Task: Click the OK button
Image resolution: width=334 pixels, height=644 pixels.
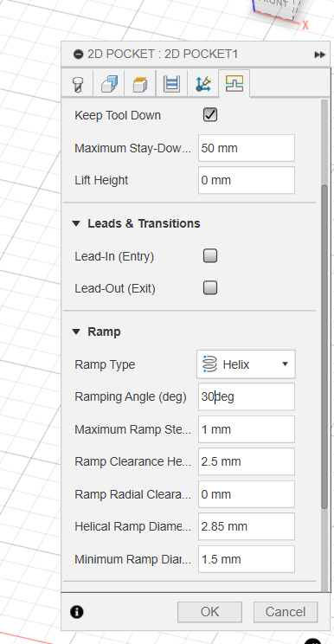Action: pyautogui.click(x=209, y=612)
